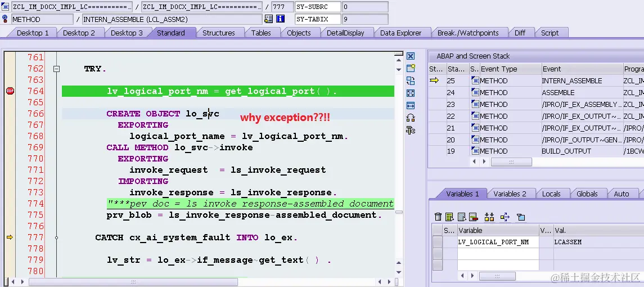Click the branching arrows icon in the Variables toolbar
The width and height of the screenshot is (644, 287).
tap(505, 217)
